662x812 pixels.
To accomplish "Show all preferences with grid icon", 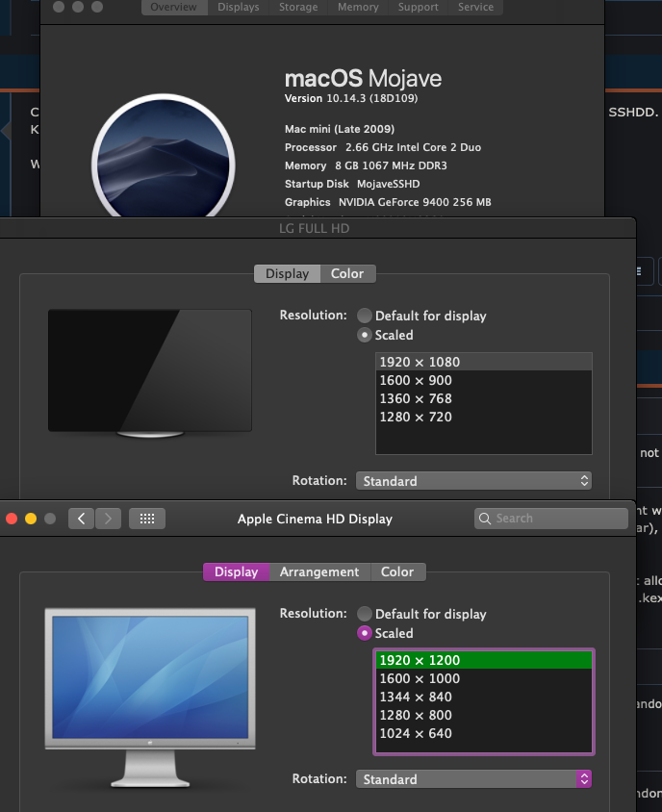I will pyautogui.click(x=147, y=519).
